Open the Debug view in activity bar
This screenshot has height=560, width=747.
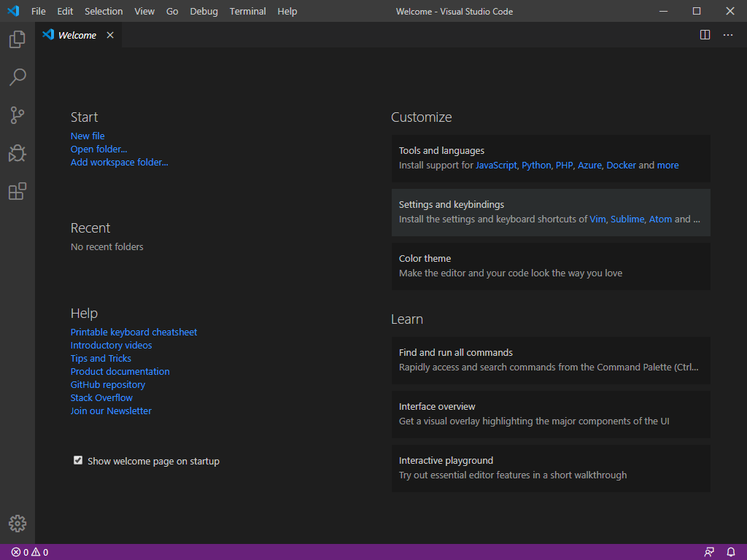[18, 153]
